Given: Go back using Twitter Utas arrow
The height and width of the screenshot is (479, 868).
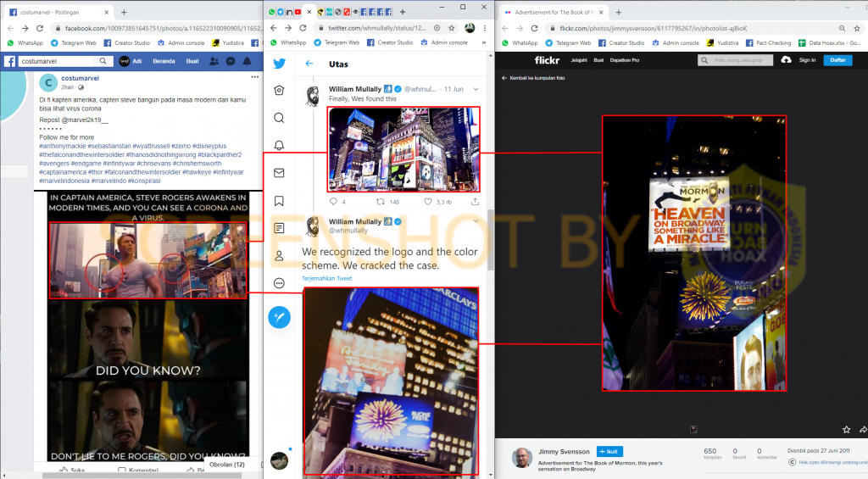Looking at the screenshot, I should (x=309, y=64).
